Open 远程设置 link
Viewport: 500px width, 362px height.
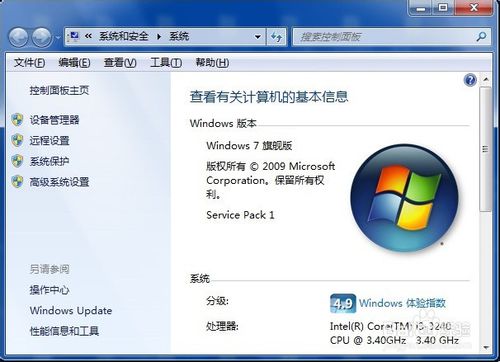click(x=49, y=140)
